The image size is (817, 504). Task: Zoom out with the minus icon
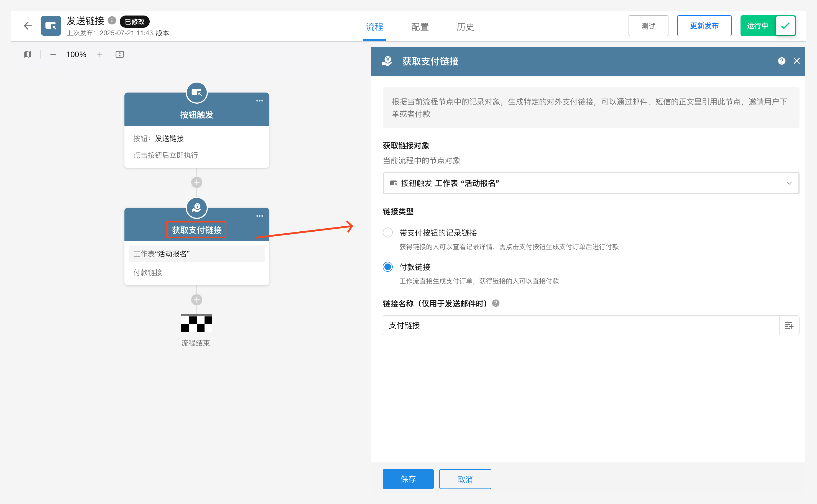[53, 54]
